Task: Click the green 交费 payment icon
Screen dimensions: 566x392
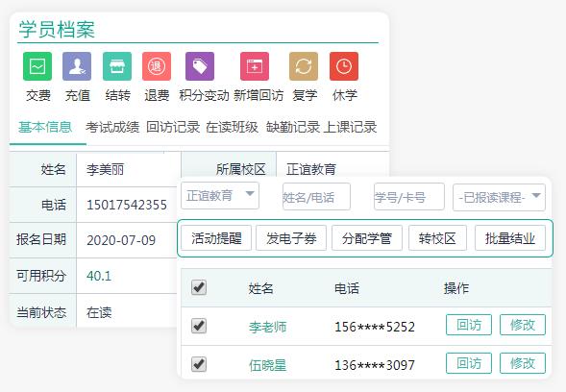Action: point(37,66)
